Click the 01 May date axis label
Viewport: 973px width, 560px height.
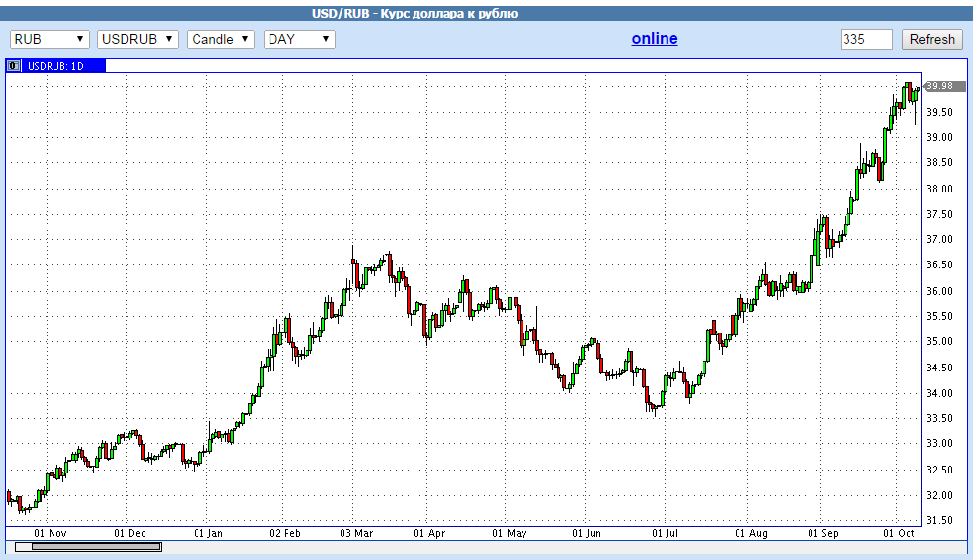click(x=510, y=533)
